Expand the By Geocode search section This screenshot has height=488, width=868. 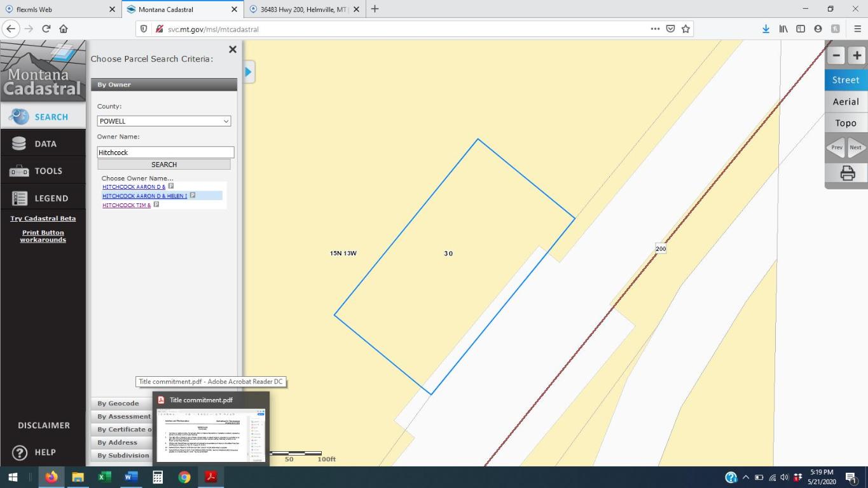(122, 403)
